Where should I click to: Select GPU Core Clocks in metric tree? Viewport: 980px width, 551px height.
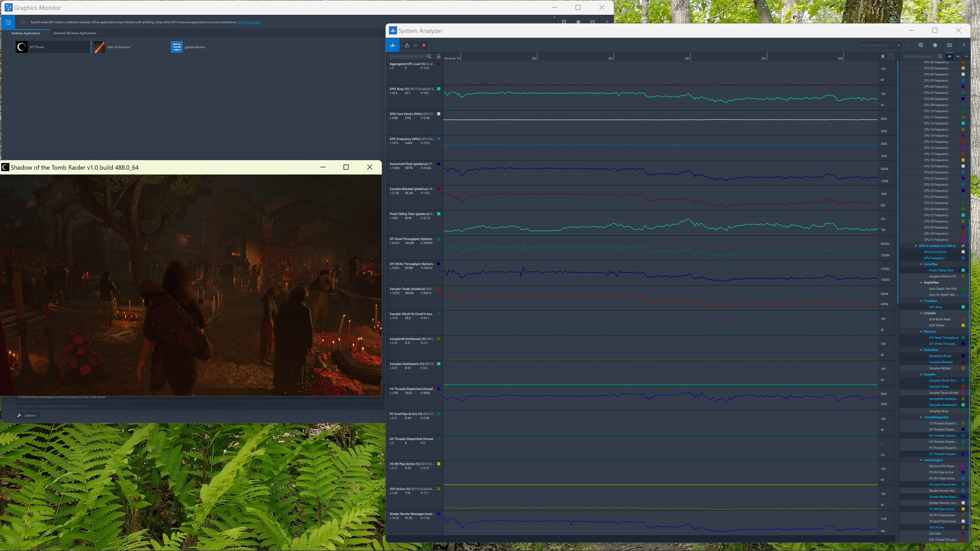click(x=935, y=252)
